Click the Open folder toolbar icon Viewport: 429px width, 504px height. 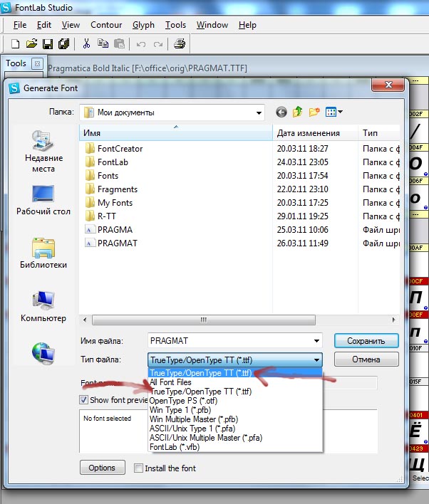point(31,43)
